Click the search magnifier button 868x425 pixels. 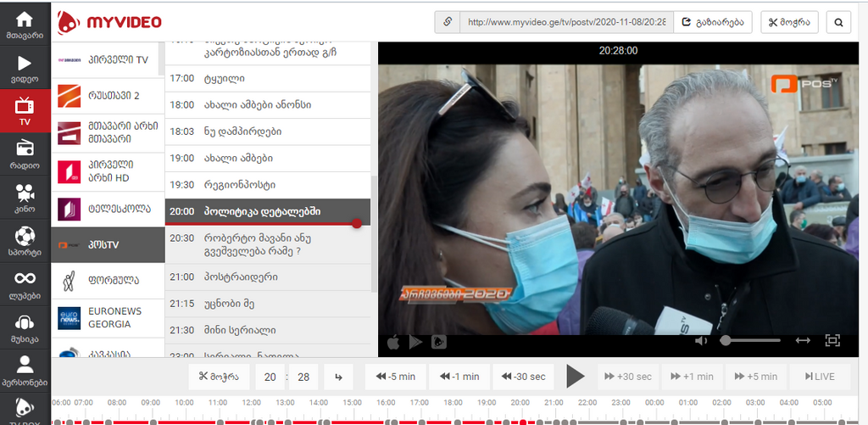838,22
